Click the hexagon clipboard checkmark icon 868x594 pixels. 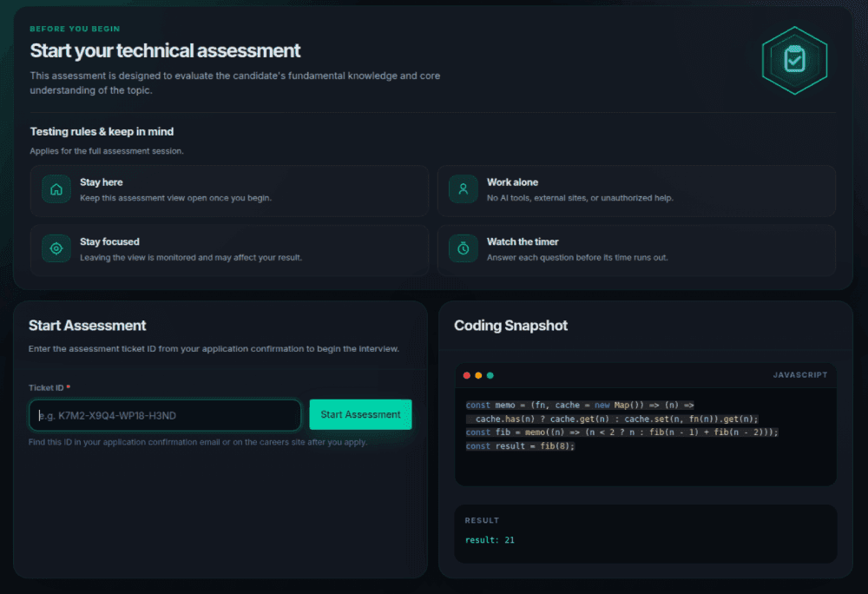point(794,60)
